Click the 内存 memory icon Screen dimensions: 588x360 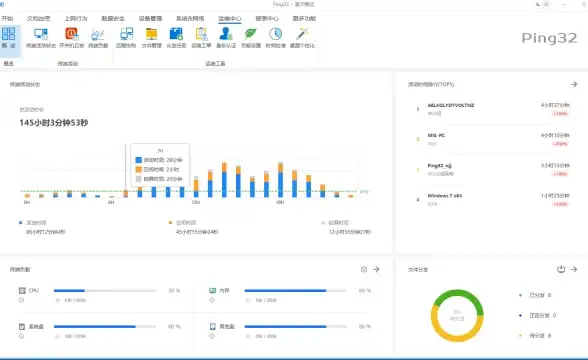[x=213, y=291]
